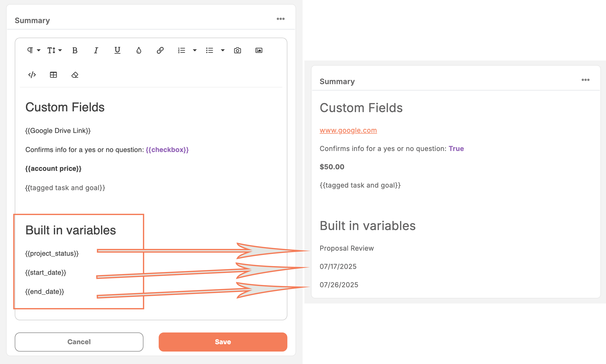Click the camera icon in the toolbar
Screen dimensions: 606x364
(238, 50)
